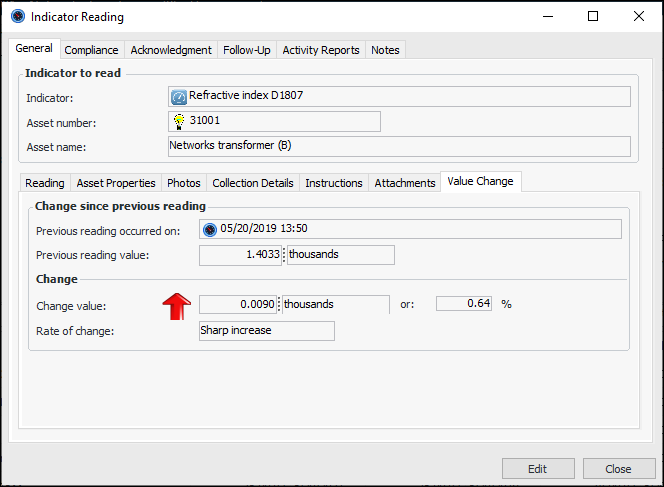
Task: View the Photos sub-tab
Action: click(x=184, y=183)
